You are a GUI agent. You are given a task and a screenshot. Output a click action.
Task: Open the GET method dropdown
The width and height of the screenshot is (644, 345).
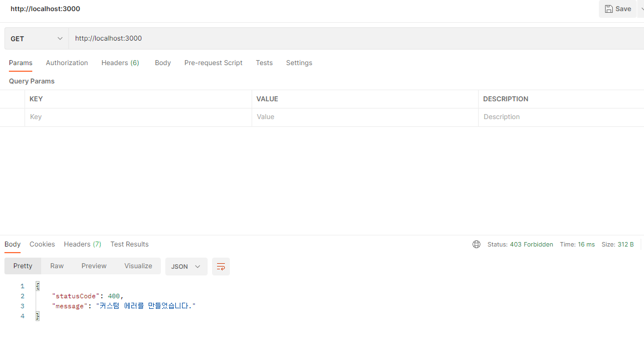(37, 38)
